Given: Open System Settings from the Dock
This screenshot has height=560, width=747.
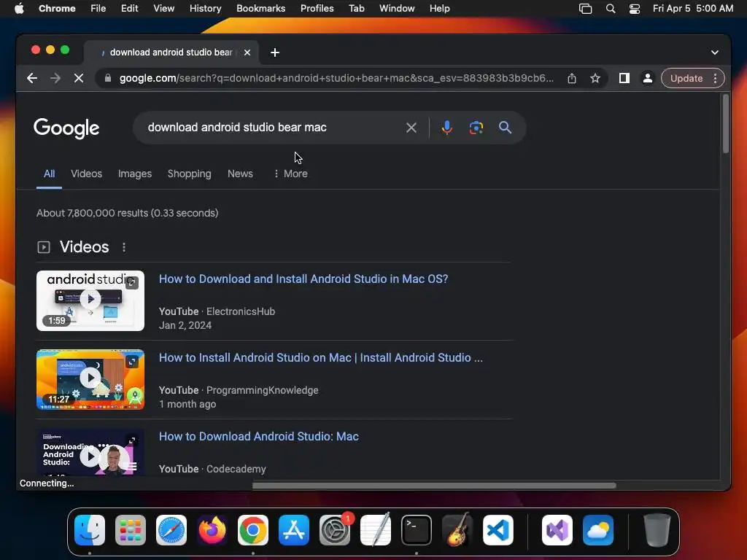Looking at the screenshot, I should click(x=335, y=530).
